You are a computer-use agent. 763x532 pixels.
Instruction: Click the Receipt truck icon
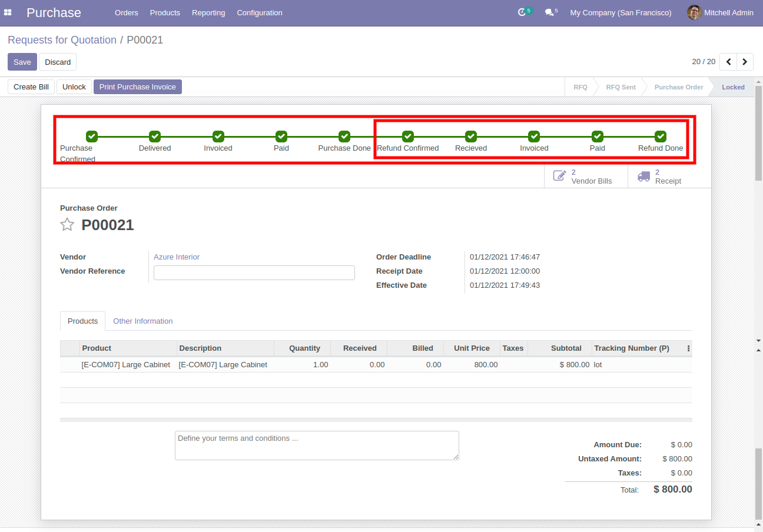643,176
